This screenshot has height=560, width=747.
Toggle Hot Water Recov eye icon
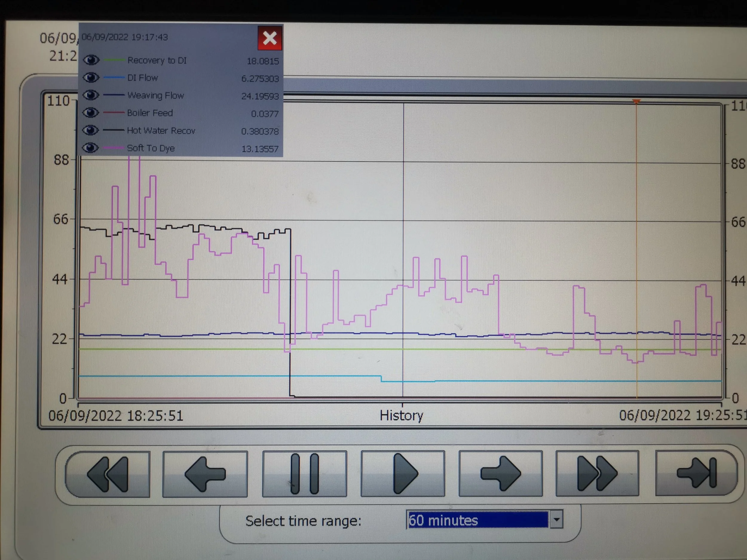click(x=91, y=130)
